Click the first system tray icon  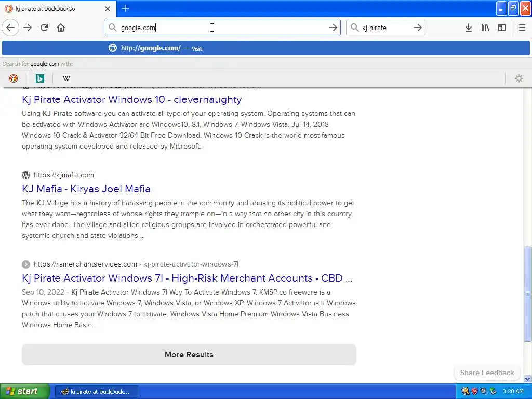point(465,391)
